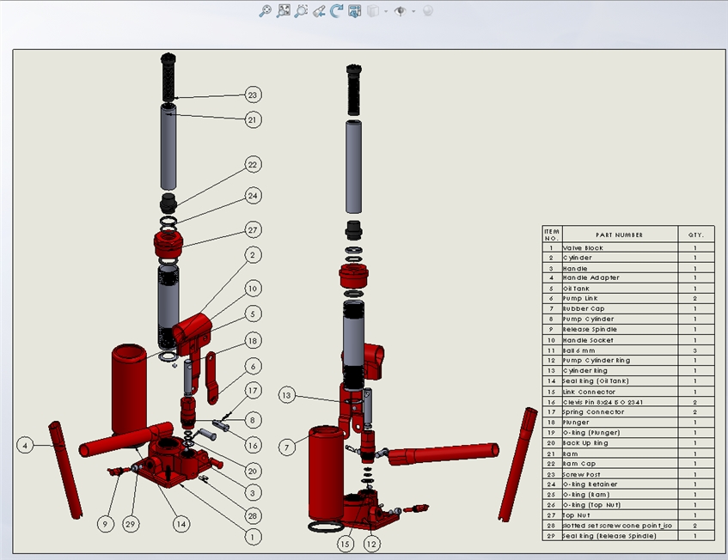Pick balloon 15 annotation
This screenshot has width=728, height=560.
(345, 545)
